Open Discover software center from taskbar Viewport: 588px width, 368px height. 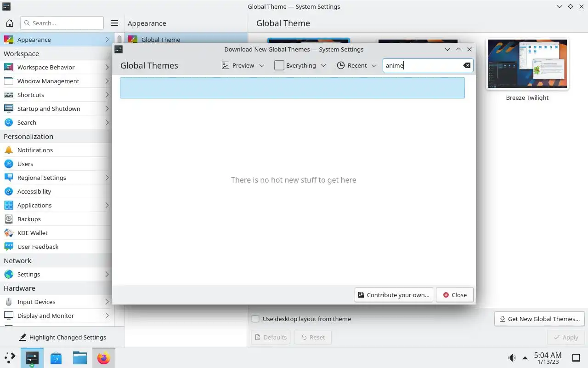point(56,357)
